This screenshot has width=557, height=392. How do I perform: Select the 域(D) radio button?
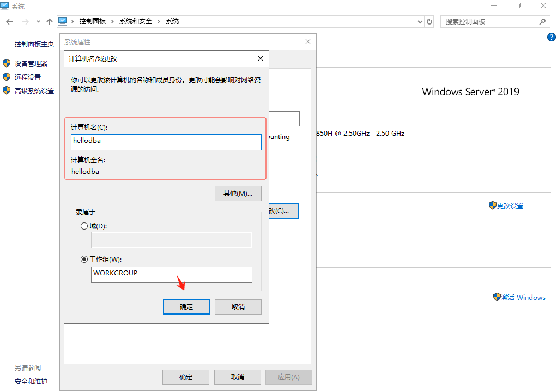point(84,226)
